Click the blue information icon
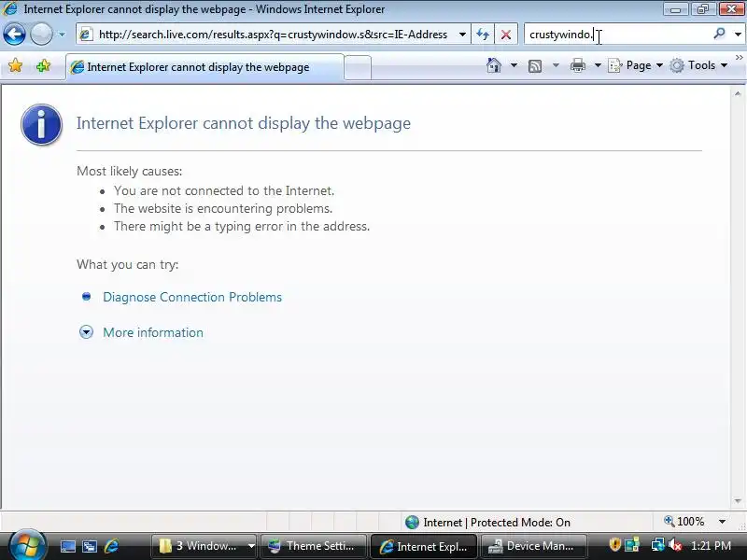Image resolution: width=747 pixels, height=560 pixels. (41, 125)
